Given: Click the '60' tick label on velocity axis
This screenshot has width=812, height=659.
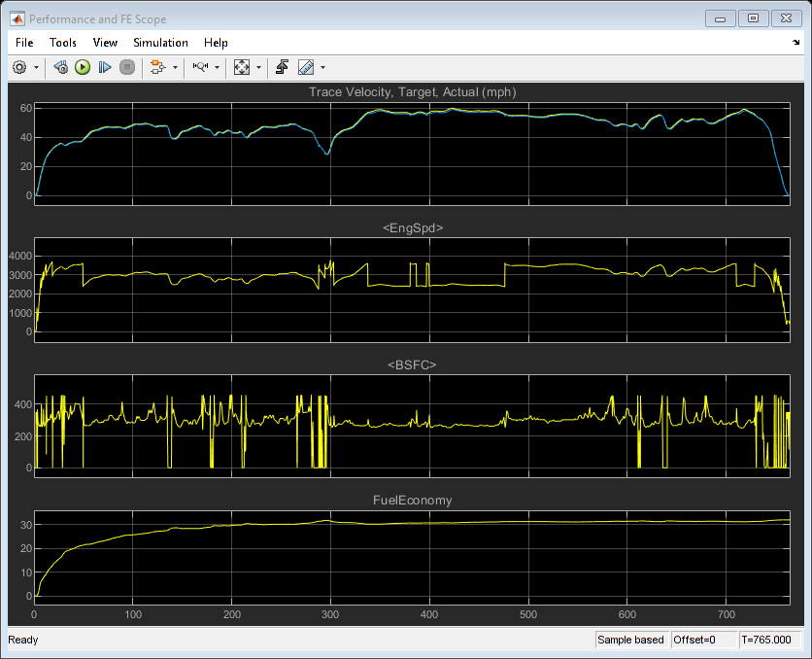Looking at the screenshot, I should [x=26, y=108].
